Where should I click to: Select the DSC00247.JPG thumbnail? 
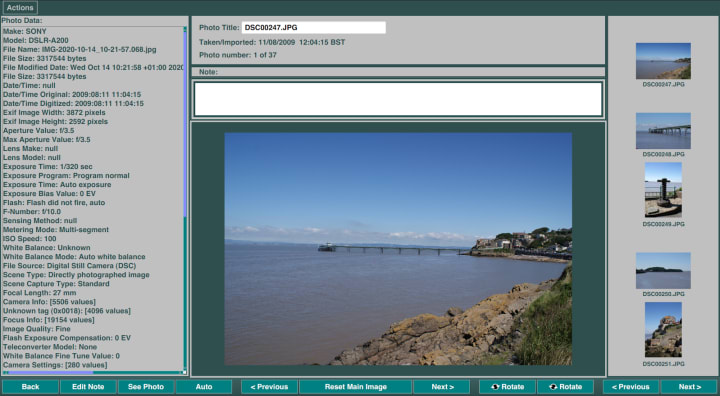663,61
